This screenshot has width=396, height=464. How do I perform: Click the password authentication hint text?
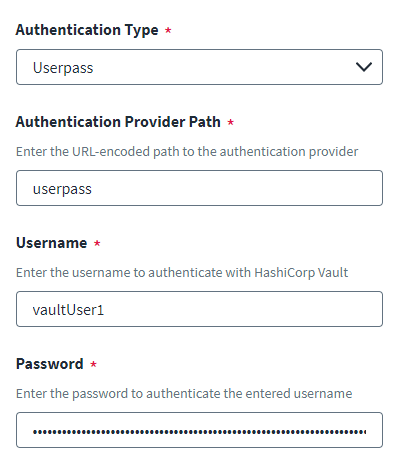pos(184,394)
